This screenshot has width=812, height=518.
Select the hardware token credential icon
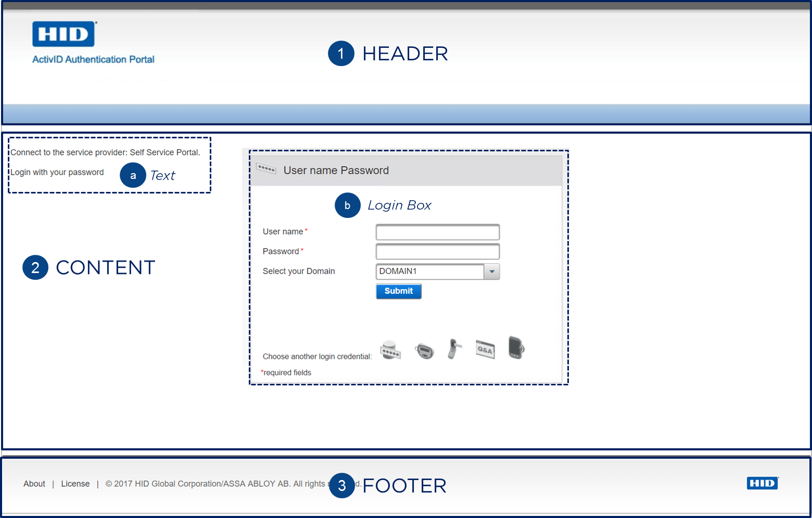click(x=424, y=351)
